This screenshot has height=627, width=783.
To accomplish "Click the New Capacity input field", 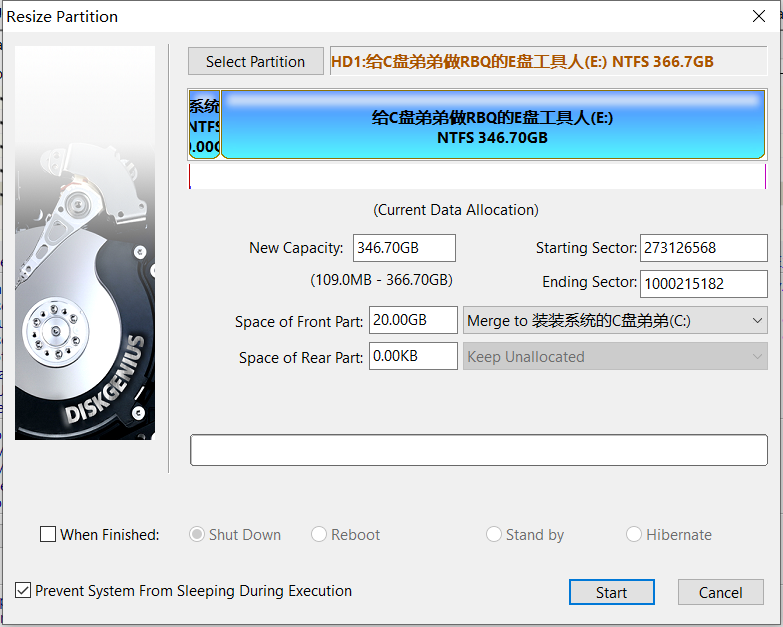I will [x=404, y=248].
